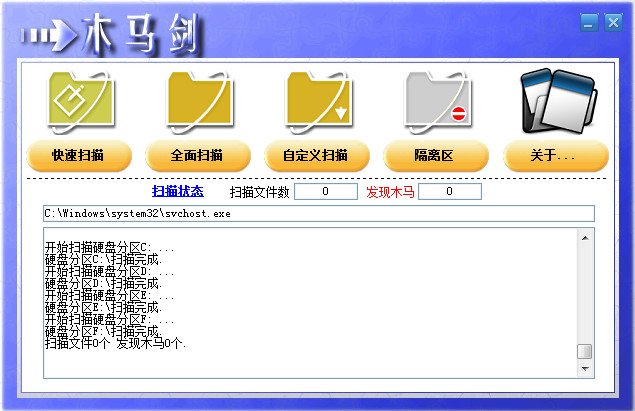Click the svchost.exe current path field
The height and width of the screenshot is (411, 635).
pyautogui.click(x=319, y=213)
